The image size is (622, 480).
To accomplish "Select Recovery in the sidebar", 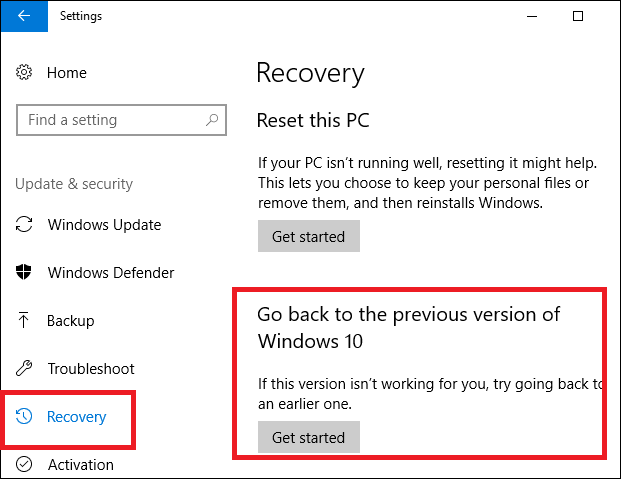I will coord(77,417).
